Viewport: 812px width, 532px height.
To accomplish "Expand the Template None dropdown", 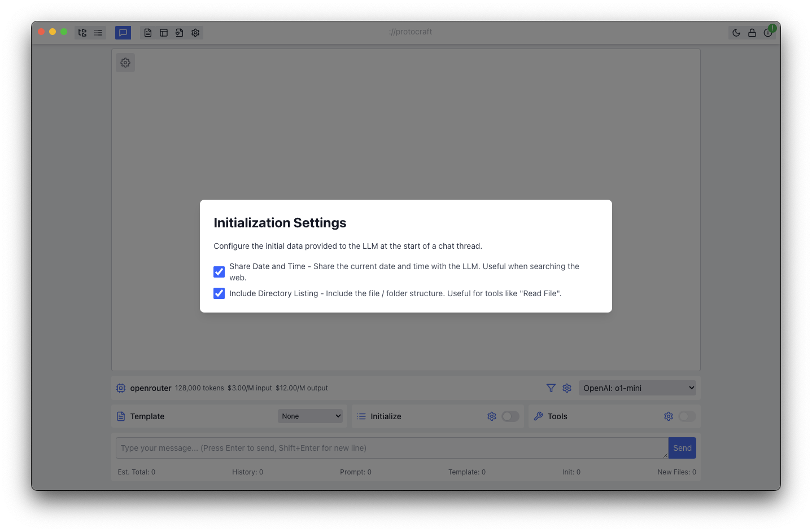I will [x=310, y=416].
